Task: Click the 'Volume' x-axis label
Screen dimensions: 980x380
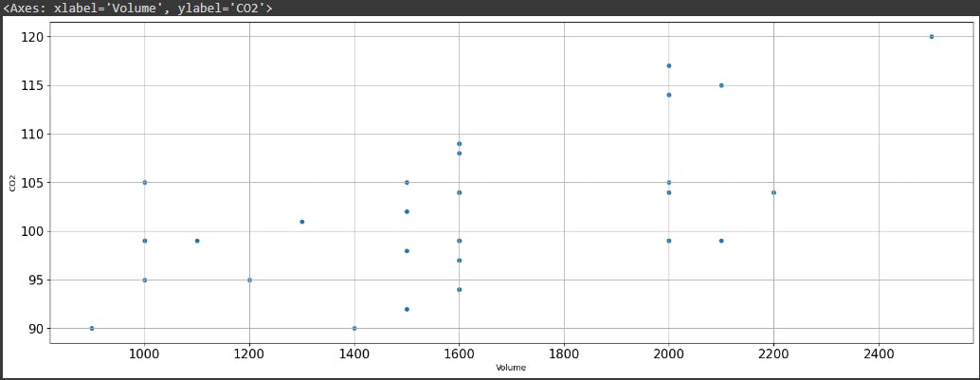Action: (x=511, y=367)
